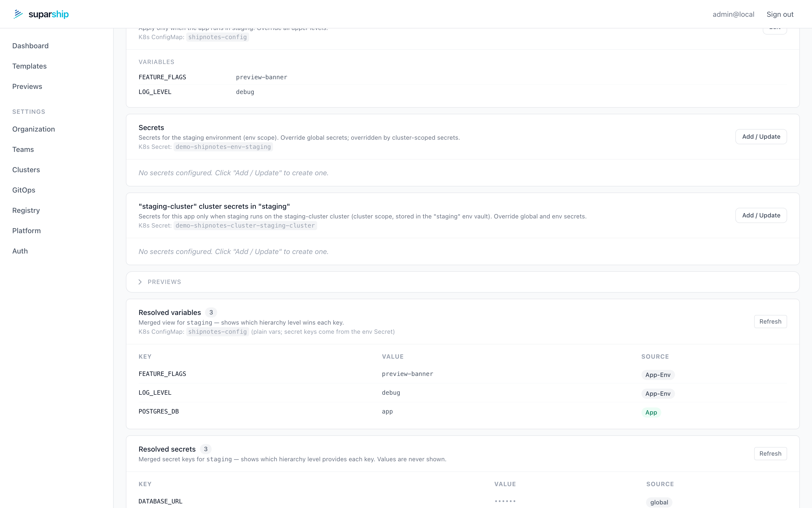Open Auth settings
The width and height of the screenshot is (812, 508).
tap(20, 251)
